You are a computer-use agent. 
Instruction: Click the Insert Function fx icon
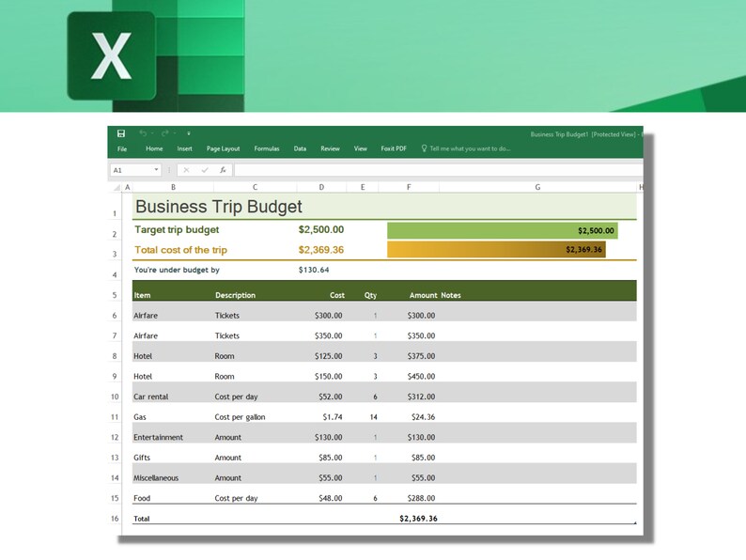click(223, 170)
